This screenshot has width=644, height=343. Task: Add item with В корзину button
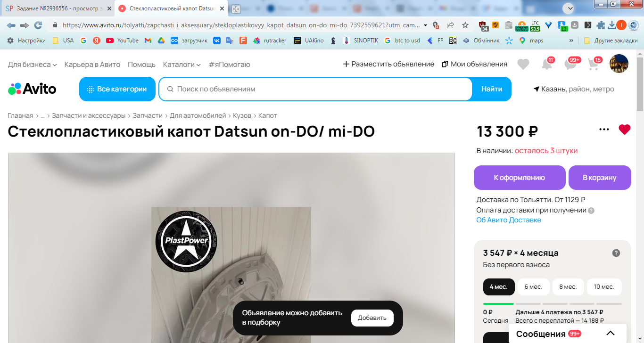(600, 178)
